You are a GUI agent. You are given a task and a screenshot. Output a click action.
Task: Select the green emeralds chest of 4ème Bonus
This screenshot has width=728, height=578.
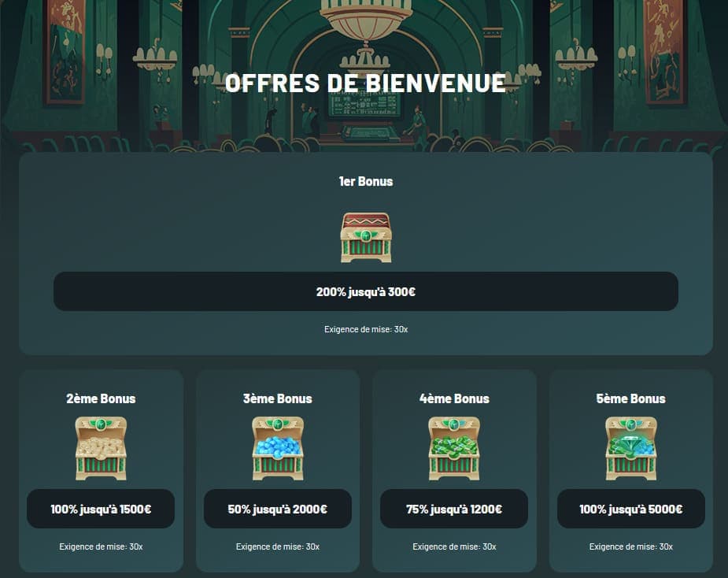(453, 449)
